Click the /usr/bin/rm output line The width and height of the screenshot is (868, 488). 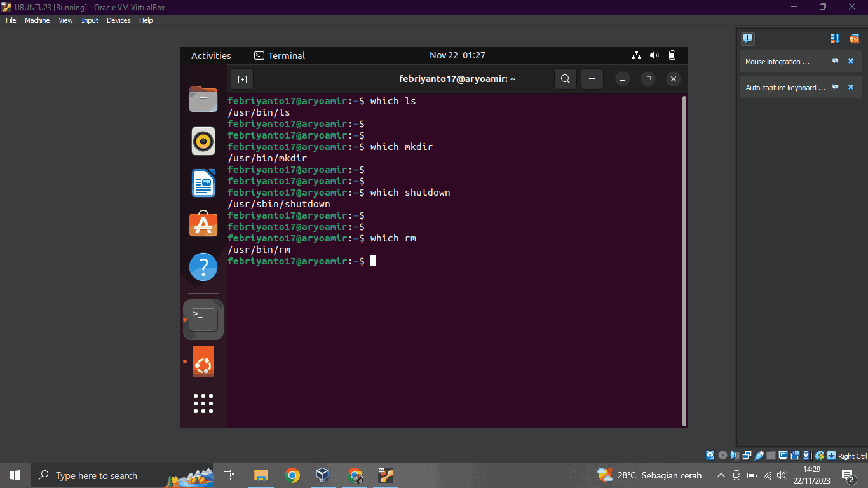click(259, 250)
